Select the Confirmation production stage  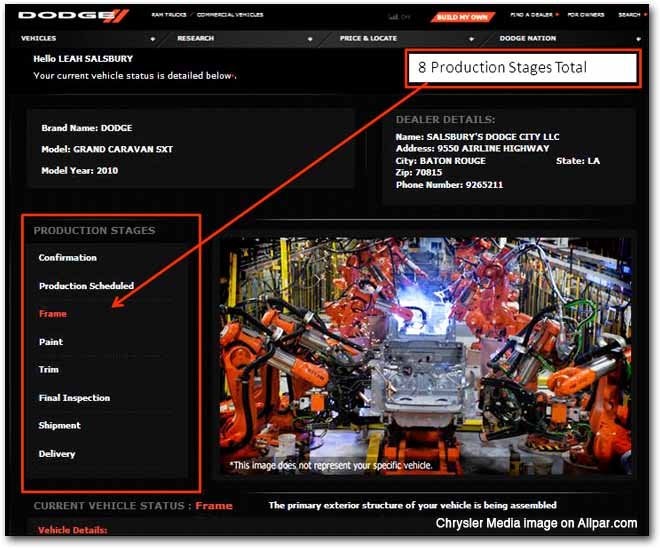68,258
